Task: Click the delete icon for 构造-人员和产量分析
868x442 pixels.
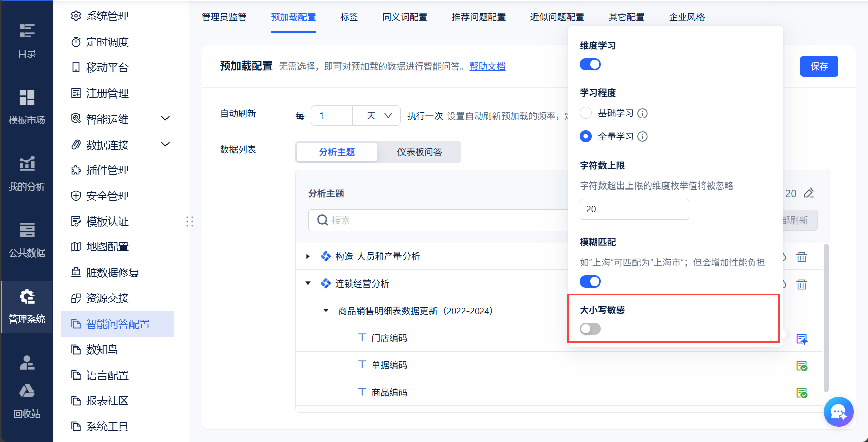Action: (802, 257)
